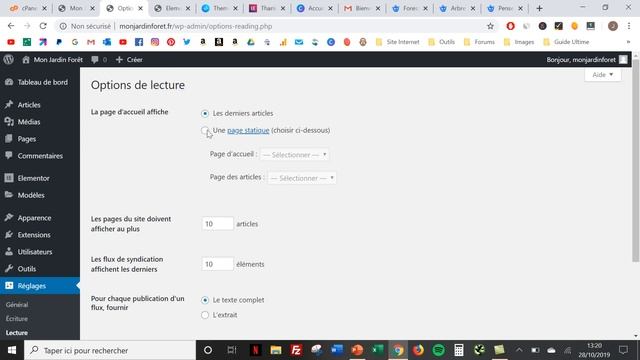This screenshot has height=360, width=640.
Task: Show more bookmarks with the chevron
Action: click(x=628, y=42)
